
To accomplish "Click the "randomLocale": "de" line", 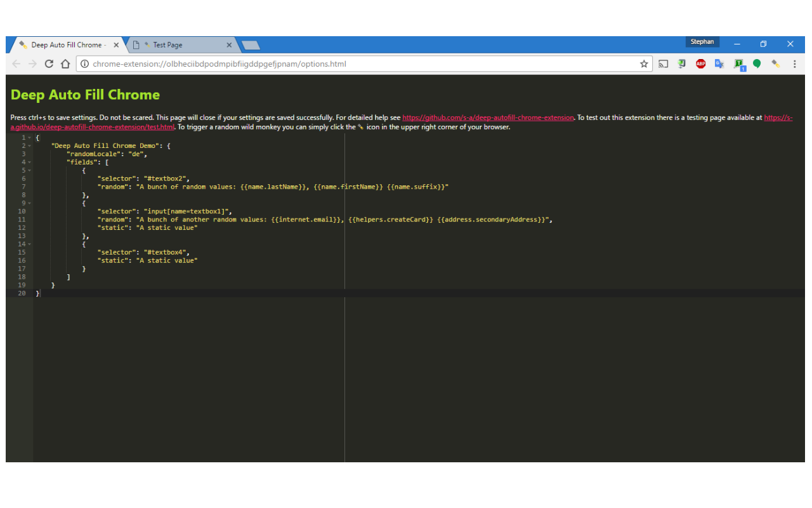I will [x=107, y=154].
